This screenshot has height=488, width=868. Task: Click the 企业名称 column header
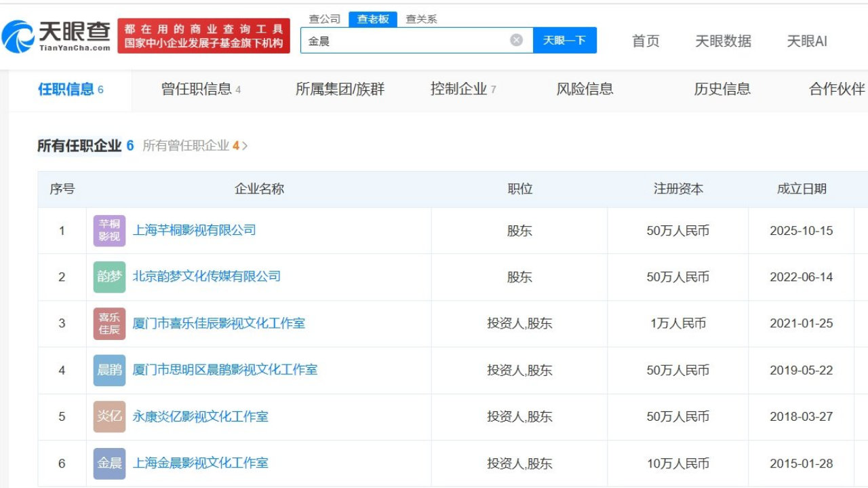click(x=259, y=189)
